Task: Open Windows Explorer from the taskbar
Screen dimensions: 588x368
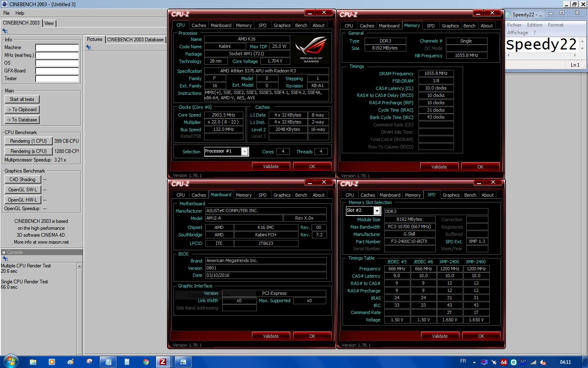Action: [33, 362]
